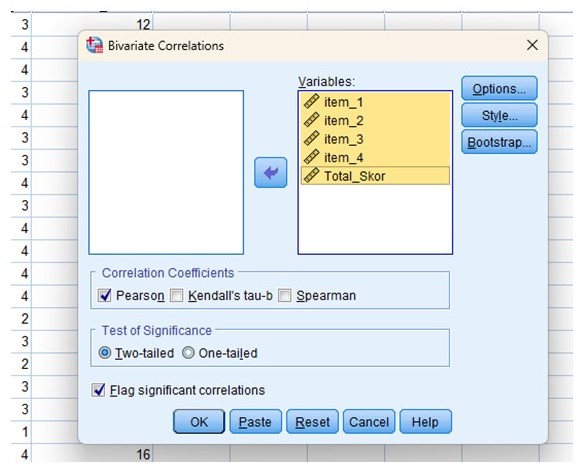Click inside the empty source variable list
The width and height of the screenshot is (580, 473).
click(x=166, y=172)
